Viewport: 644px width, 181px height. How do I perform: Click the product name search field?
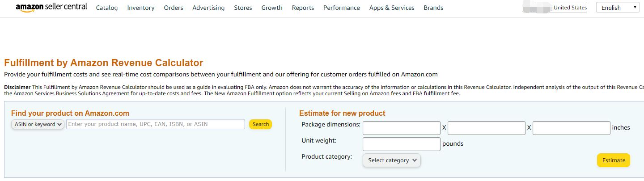(156, 124)
